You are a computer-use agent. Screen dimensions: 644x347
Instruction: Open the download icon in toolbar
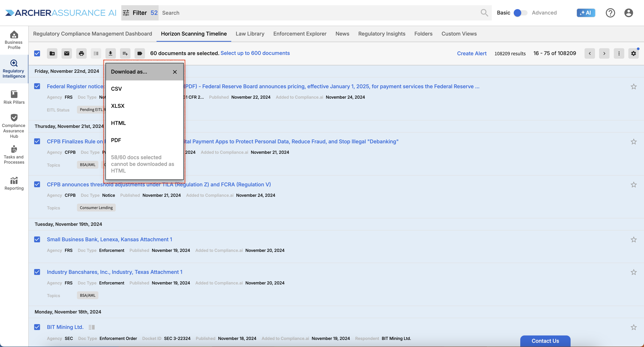111,53
